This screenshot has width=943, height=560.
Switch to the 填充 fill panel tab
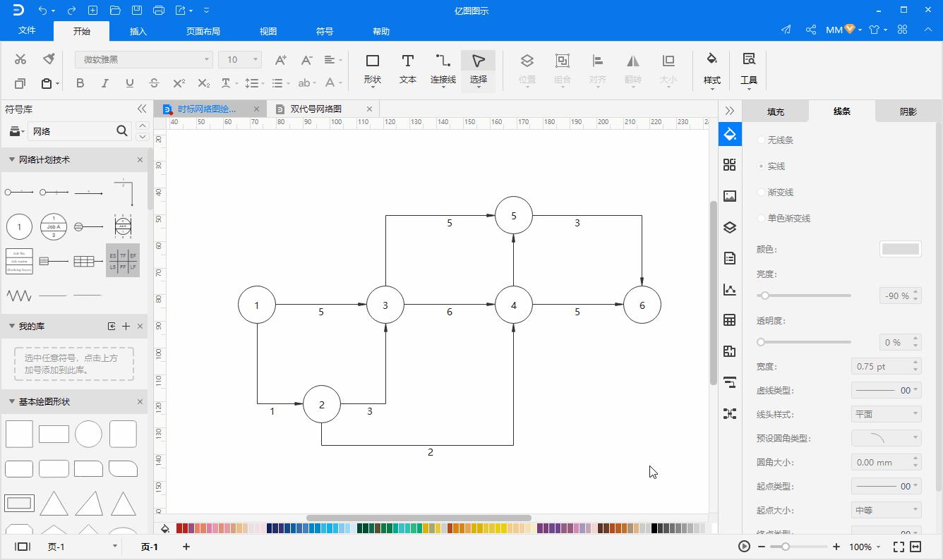pos(776,111)
